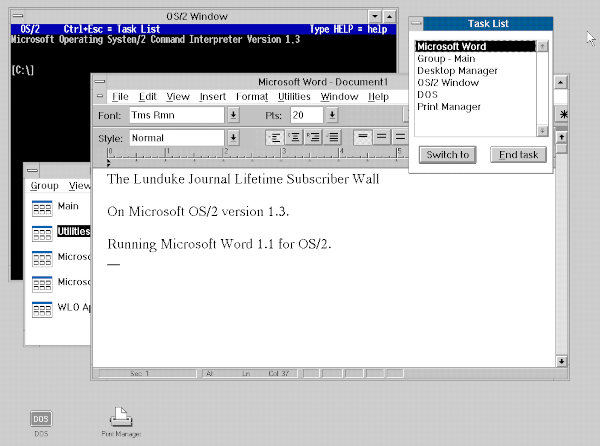Select left paragraph alignment icon

coord(275,137)
